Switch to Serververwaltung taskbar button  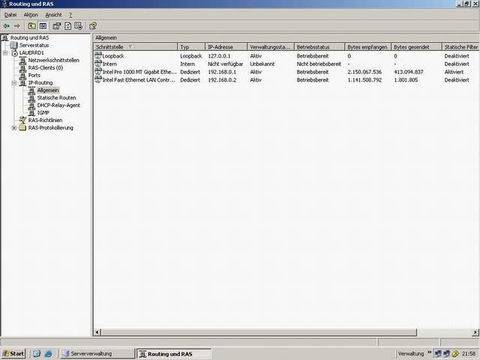[x=97, y=354]
